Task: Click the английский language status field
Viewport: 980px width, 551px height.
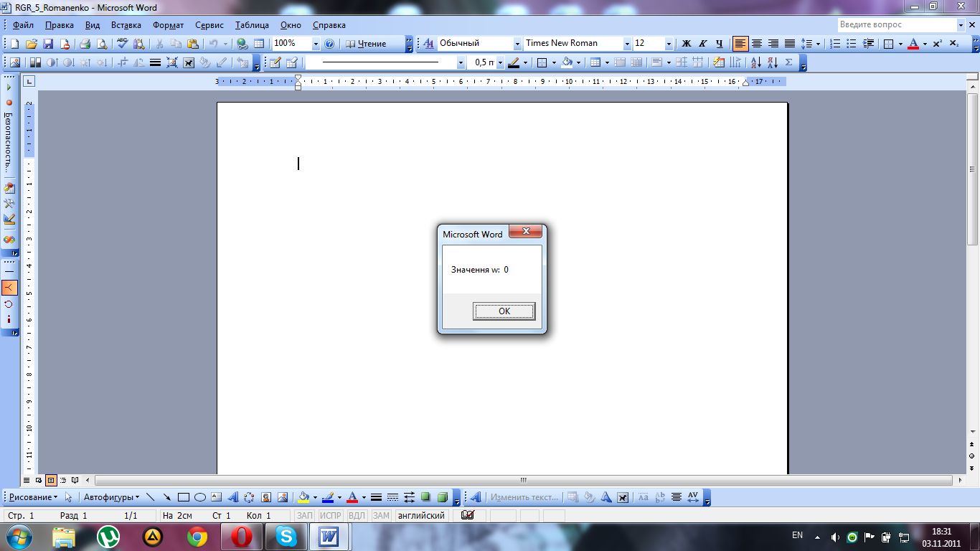Action: pyautogui.click(x=422, y=516)
